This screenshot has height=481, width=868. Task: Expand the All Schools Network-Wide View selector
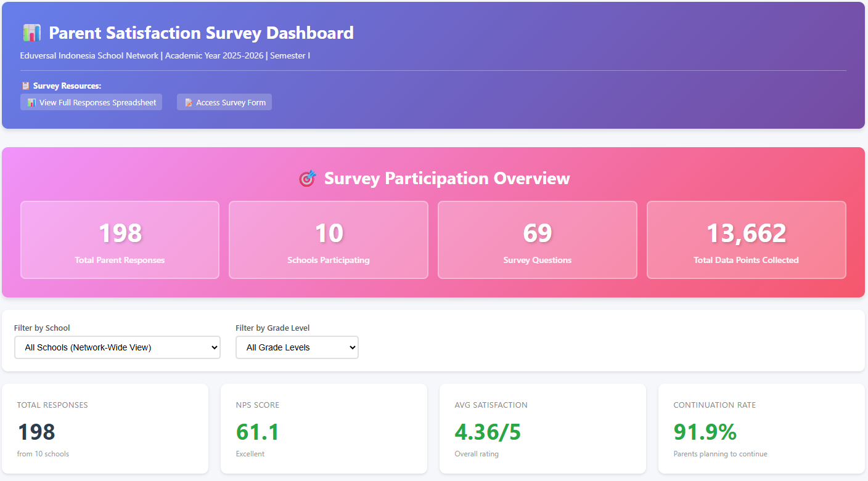[x=117, y=347]
